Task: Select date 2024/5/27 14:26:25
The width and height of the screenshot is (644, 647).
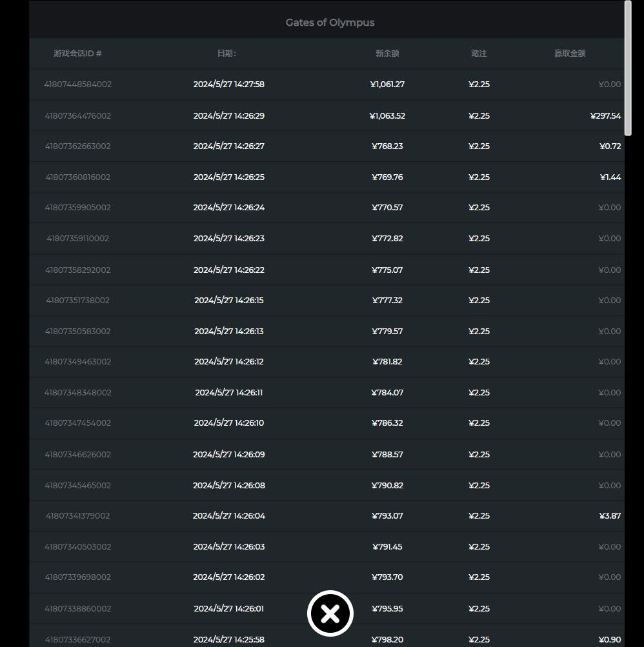Action: 229,177
